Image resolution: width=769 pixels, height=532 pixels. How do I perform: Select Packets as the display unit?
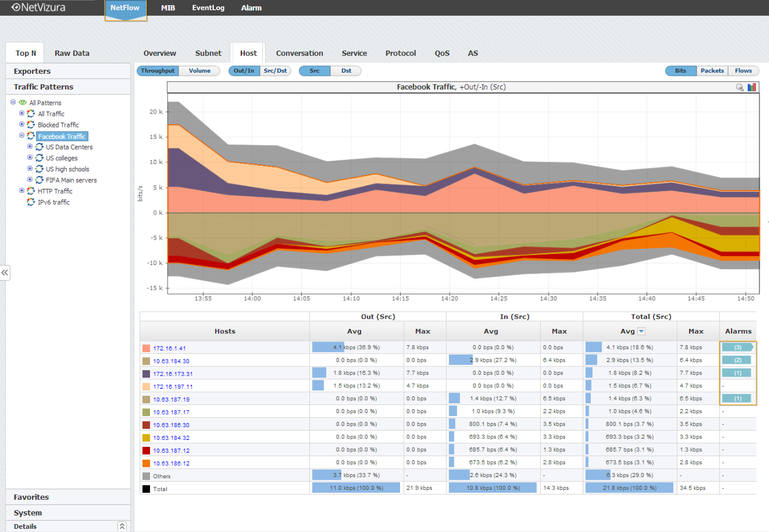point(712,71)
